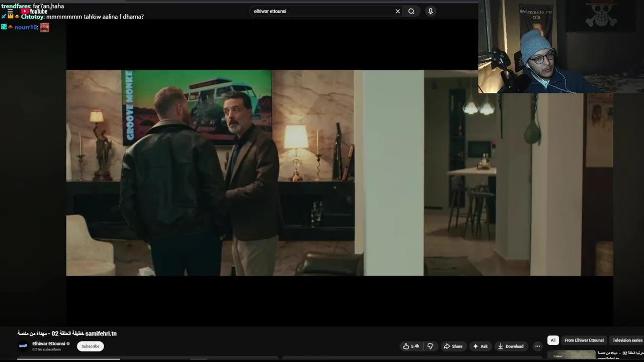
Task: Click the 8.51m subscribers count
Action: click(x=46, y=349)
